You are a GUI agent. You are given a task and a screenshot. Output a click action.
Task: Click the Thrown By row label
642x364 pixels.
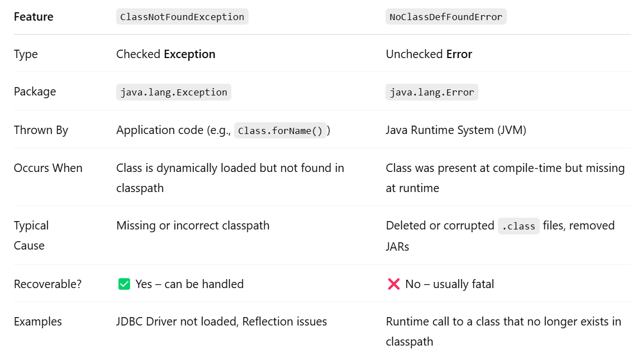pyautogui.click(x=41, y=130)
